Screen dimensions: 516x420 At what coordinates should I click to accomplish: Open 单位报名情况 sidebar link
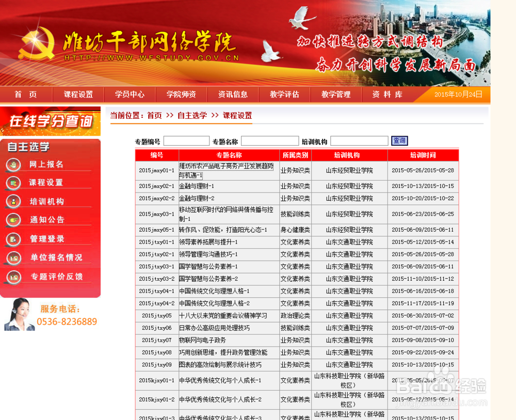[x=56, y=257]
